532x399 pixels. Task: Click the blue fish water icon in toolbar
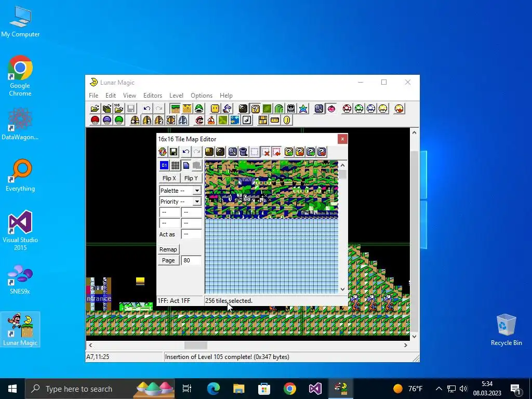[x=235, y=120]
